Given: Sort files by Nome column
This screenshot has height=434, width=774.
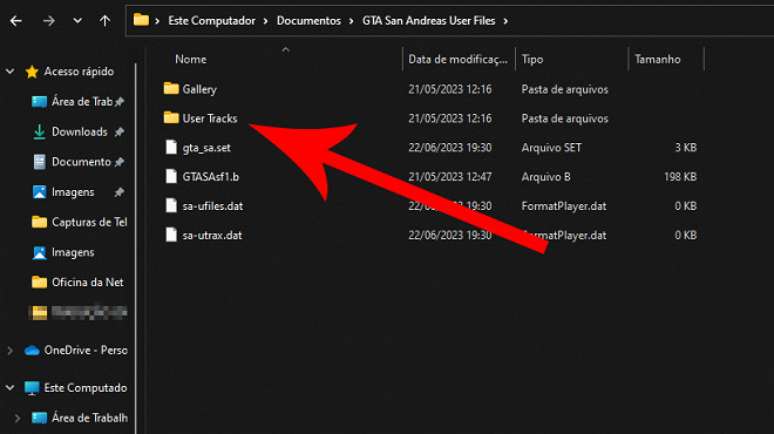Looking at the screenshot, I should [x=191, y=60].
